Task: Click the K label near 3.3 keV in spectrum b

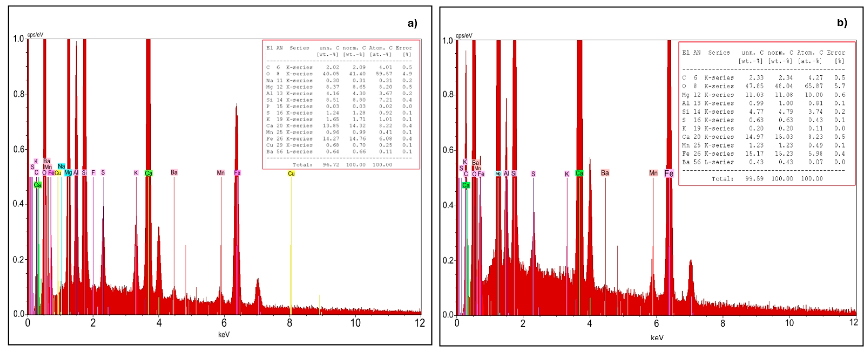Action: coord(567,174)
